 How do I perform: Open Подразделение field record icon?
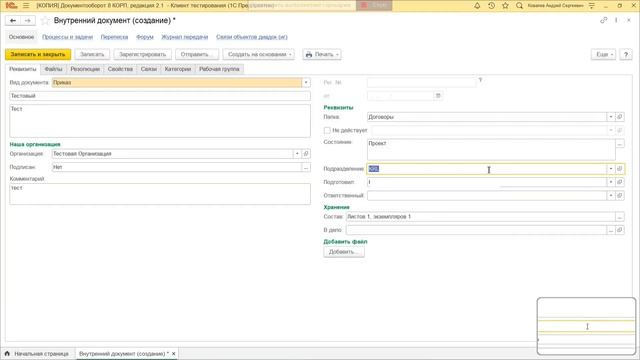620,169
